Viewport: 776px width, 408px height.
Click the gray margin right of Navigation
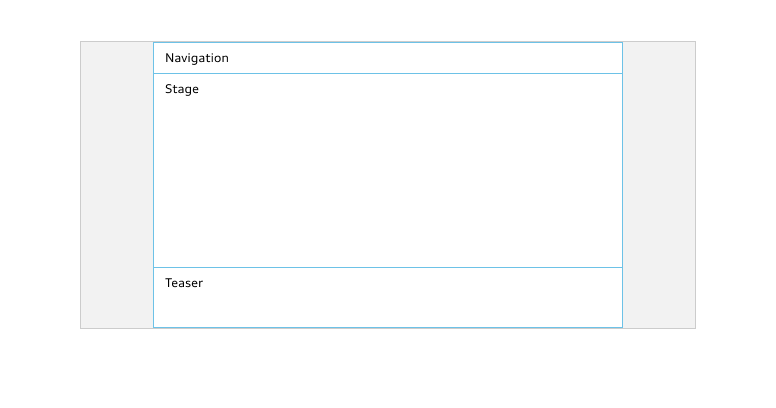(659, 58)
